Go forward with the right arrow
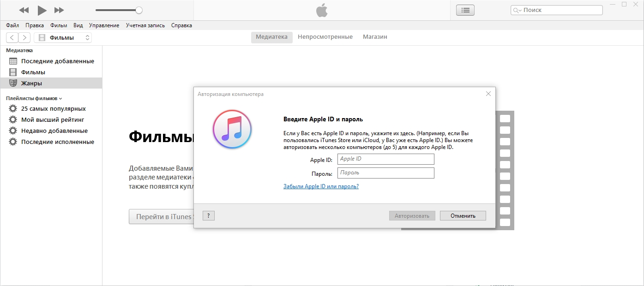The height and width of the screenshot is (286, 644). (x=24, y=38)
